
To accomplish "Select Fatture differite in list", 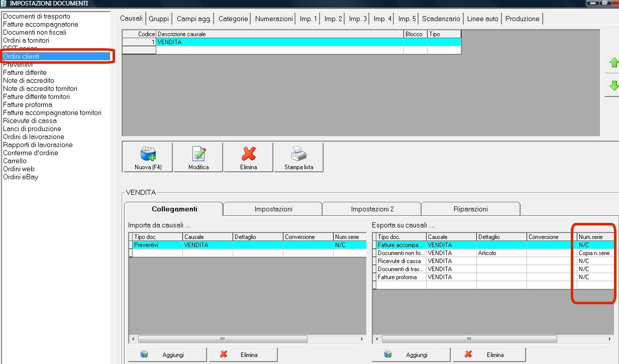I will coord(25,72).
